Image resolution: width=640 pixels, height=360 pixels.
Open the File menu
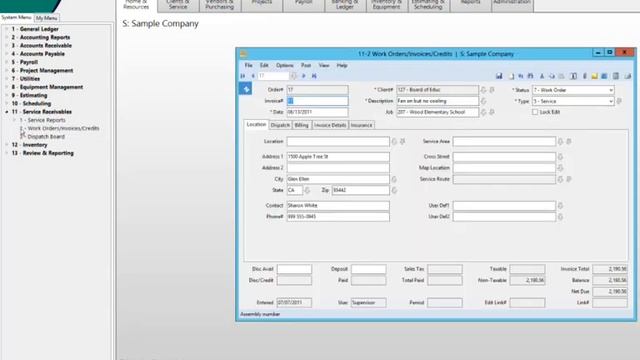pyautogui.click(x=249, y=65)
